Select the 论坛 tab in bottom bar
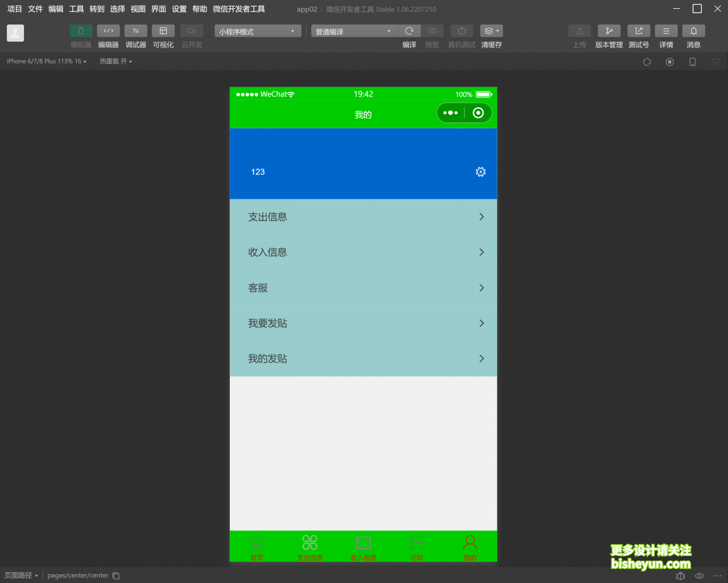The height and width of the screenshot is (583, 728). coord(417,548)
